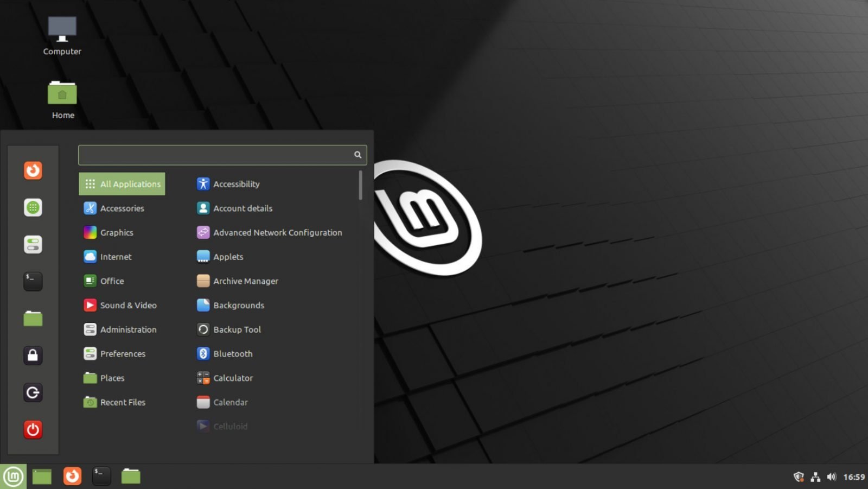The image size is (868, 489).
Task: Shut down via the red power icon
Action: pos(33,429)
